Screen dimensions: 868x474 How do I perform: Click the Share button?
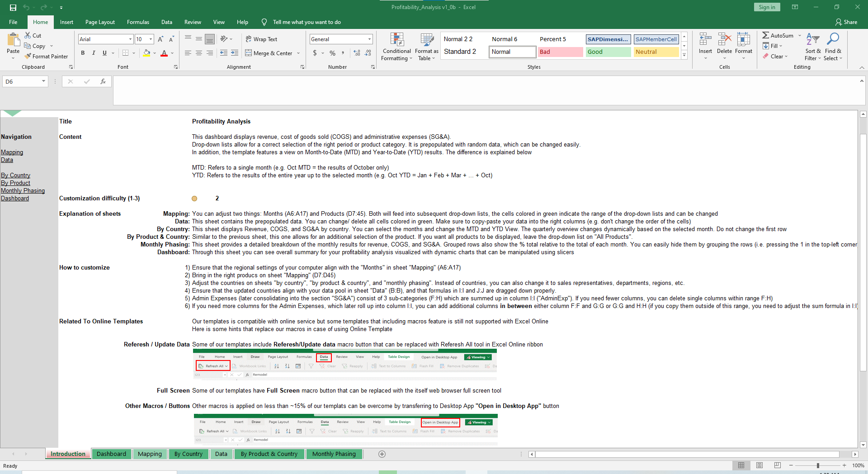[846, 22]
